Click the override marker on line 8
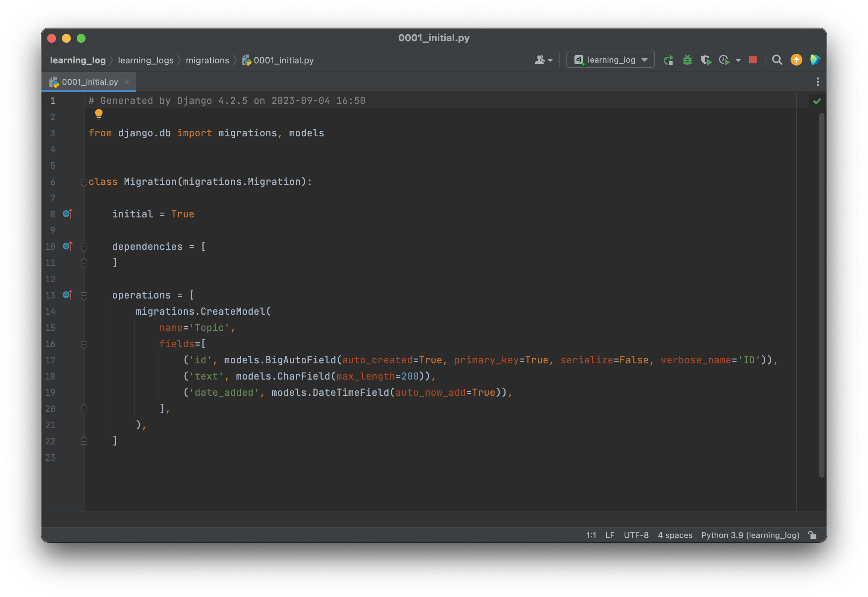The width and height of the screenshot is (868, 597). point(67,214)
